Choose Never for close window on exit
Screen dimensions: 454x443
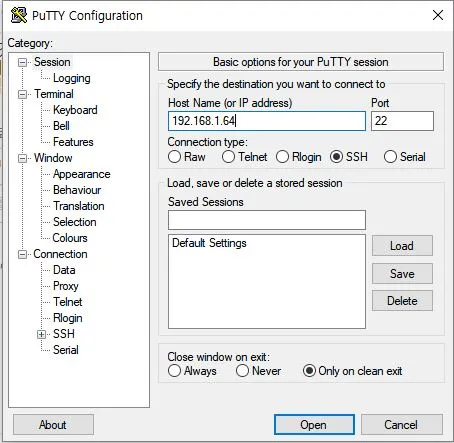[242, 371]
